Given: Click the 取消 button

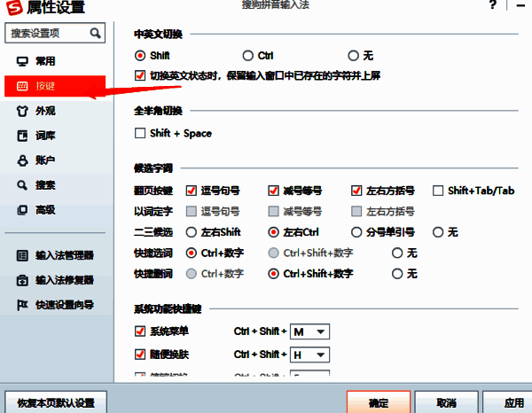Looking at the screenshot, I should [447, 402].
